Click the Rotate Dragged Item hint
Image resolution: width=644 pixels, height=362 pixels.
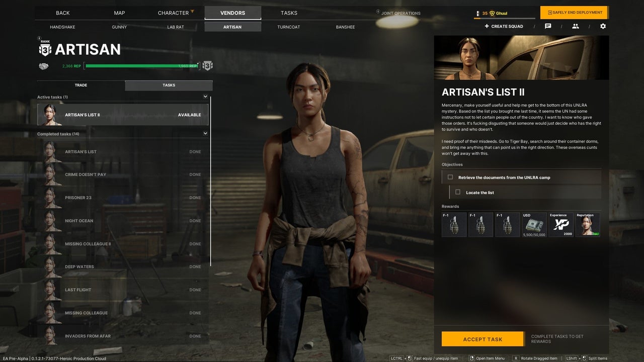point(534,358)
